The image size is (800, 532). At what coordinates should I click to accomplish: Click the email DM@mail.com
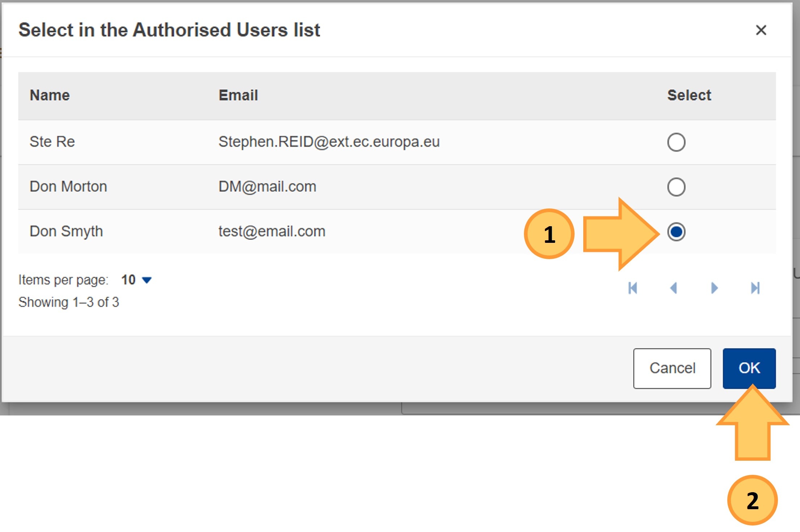(267, 186)
